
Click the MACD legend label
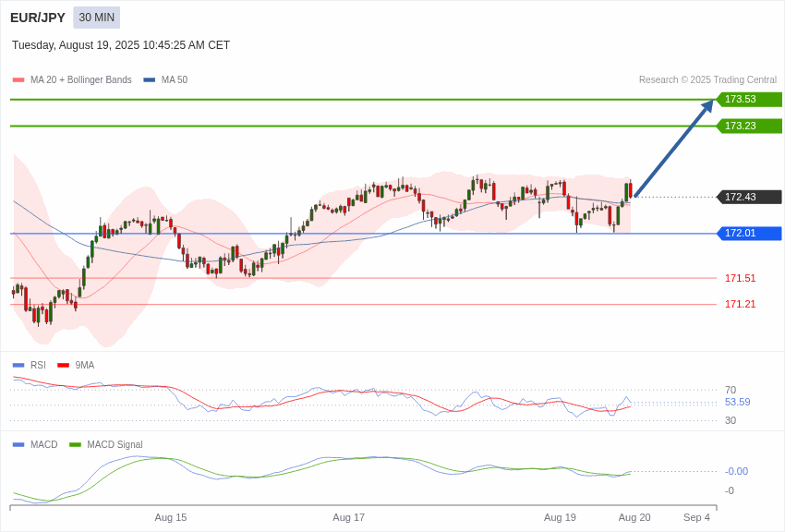[44, 444]
